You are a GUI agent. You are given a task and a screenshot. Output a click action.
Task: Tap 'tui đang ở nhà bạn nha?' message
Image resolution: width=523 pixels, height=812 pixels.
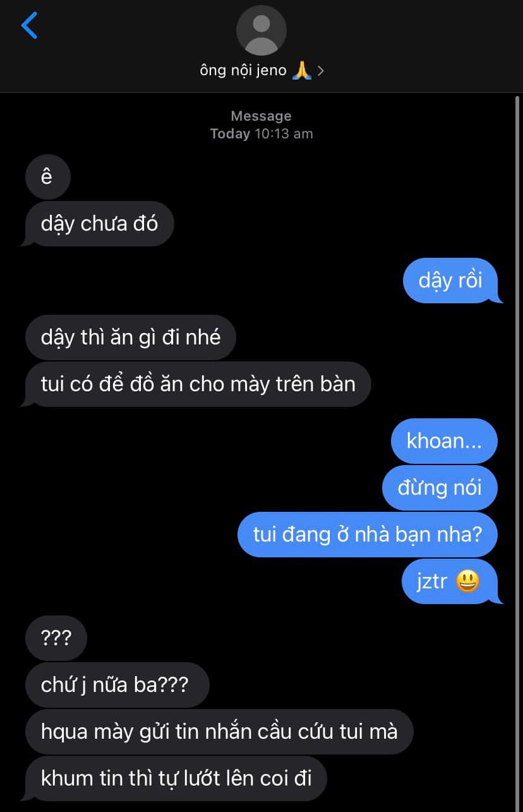367,535
